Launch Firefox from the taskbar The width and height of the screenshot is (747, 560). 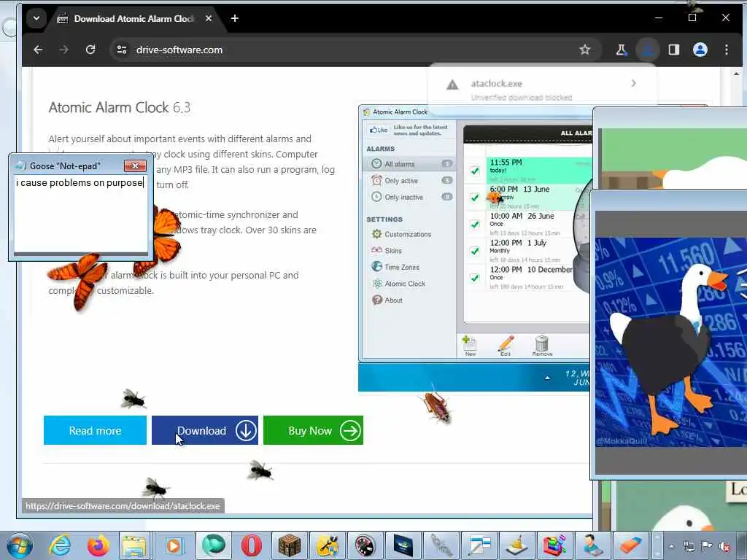pos(98,545)
